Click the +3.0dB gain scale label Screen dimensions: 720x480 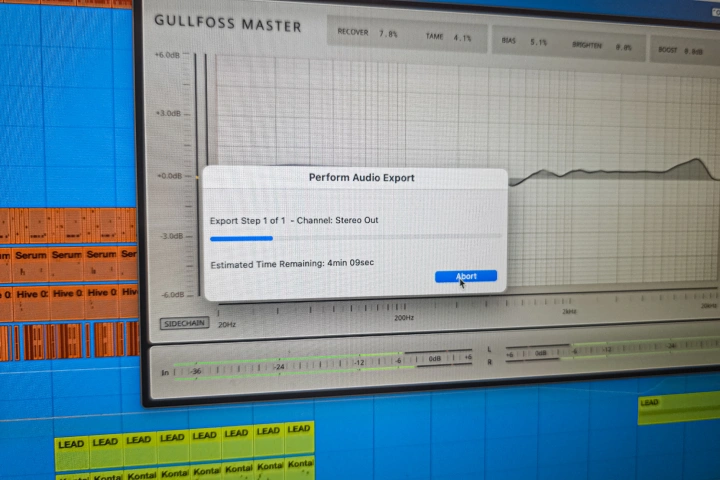(x=169, y=113)
